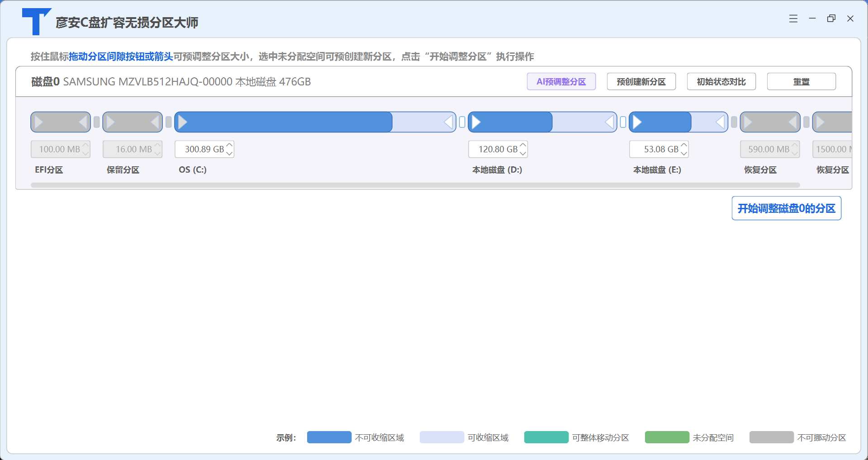Click gap button between 保留分区 and C: partition
868x460 pixels.
[x=168, y=122]
